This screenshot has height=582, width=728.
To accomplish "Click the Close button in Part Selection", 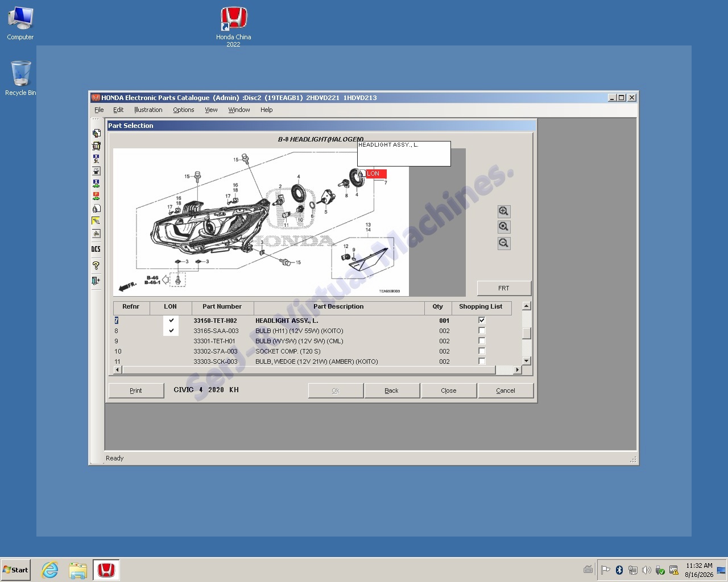I will pyautogui.click(x=449, y=390).
